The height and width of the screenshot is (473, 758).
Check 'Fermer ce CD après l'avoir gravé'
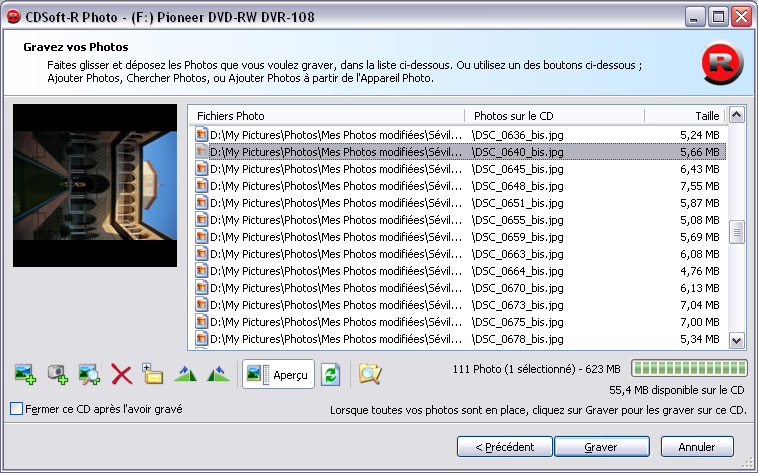(16, 409)
